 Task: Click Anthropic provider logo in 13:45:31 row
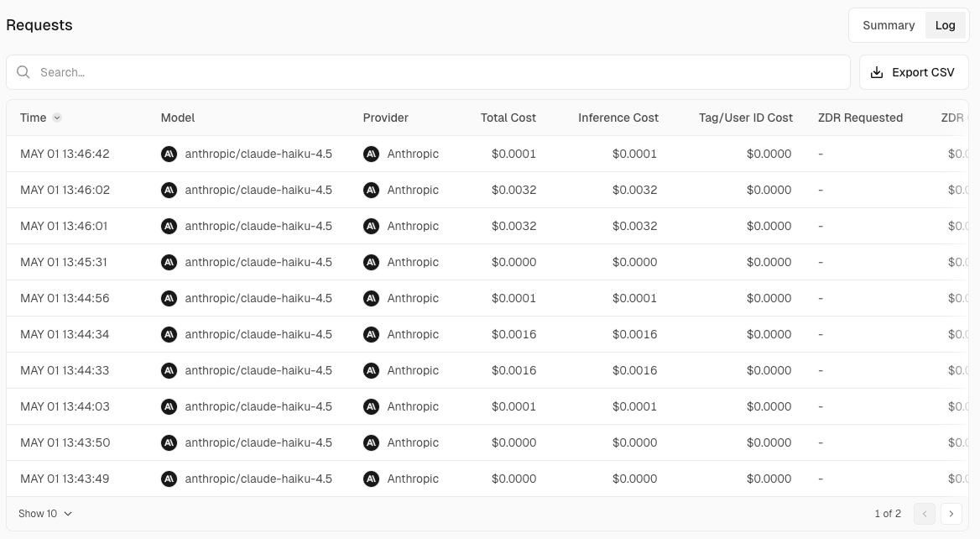371,263
